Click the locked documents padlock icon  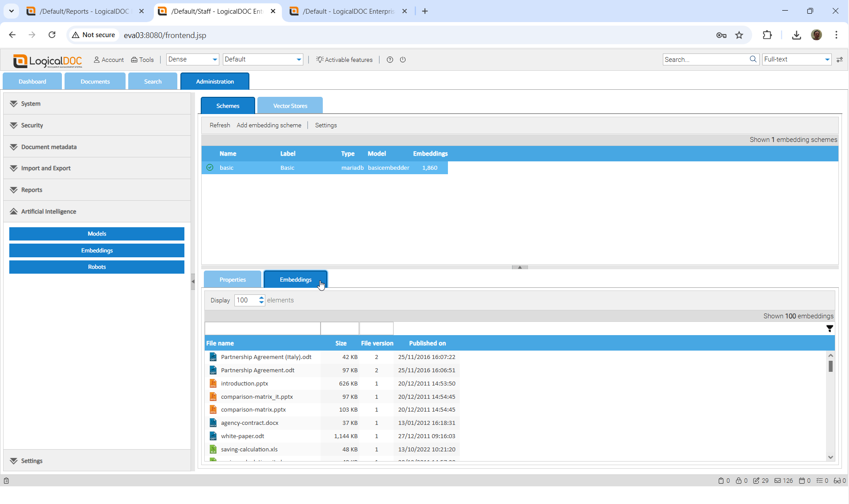click(738, 481)
